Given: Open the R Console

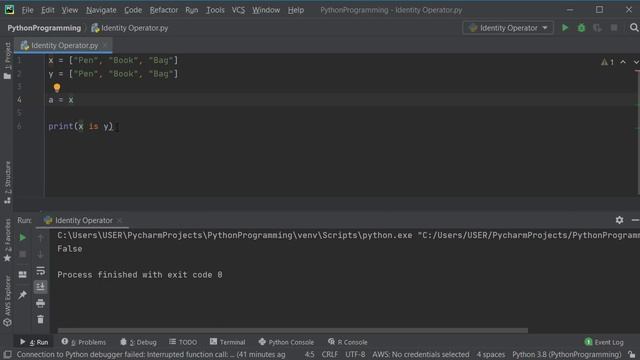Looking at the screenshot, I should 347,342.
